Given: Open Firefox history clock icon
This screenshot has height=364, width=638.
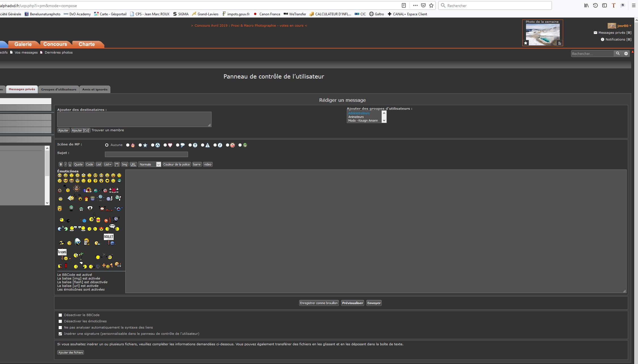Looking at the screenshot, I should 595,5.
